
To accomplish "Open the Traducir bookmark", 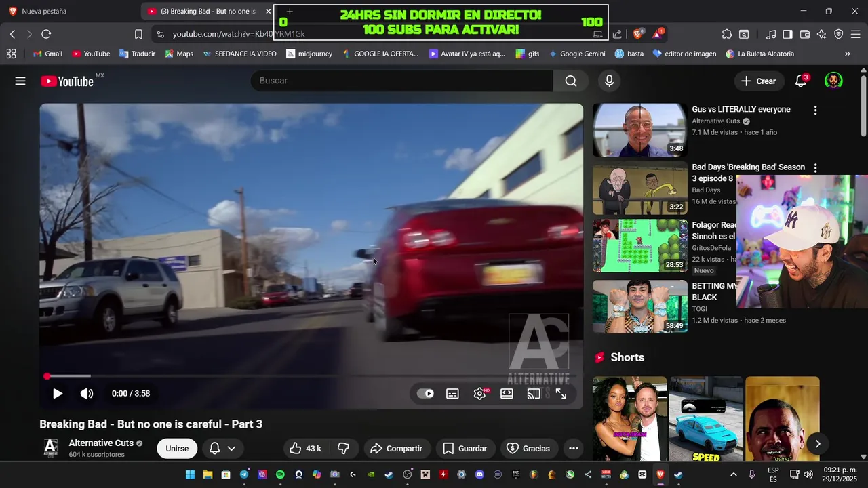I will pos(137,54).
